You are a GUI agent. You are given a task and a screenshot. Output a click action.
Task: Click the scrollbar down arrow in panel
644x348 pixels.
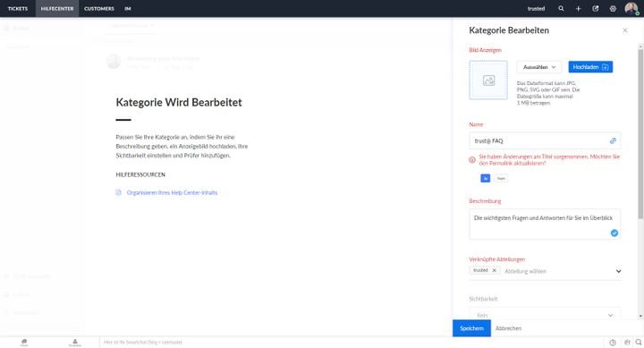(640, 317)
